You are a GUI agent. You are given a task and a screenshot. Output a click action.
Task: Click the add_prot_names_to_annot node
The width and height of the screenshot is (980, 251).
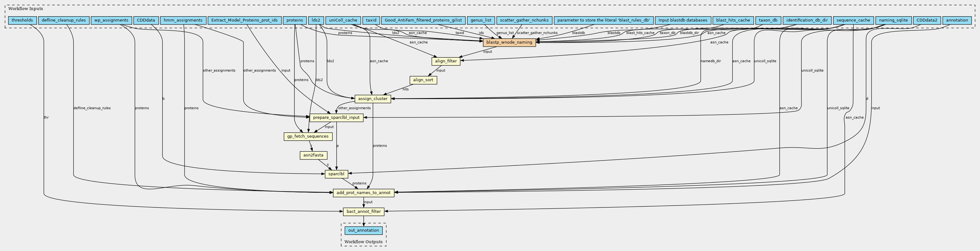click(363, 193)
